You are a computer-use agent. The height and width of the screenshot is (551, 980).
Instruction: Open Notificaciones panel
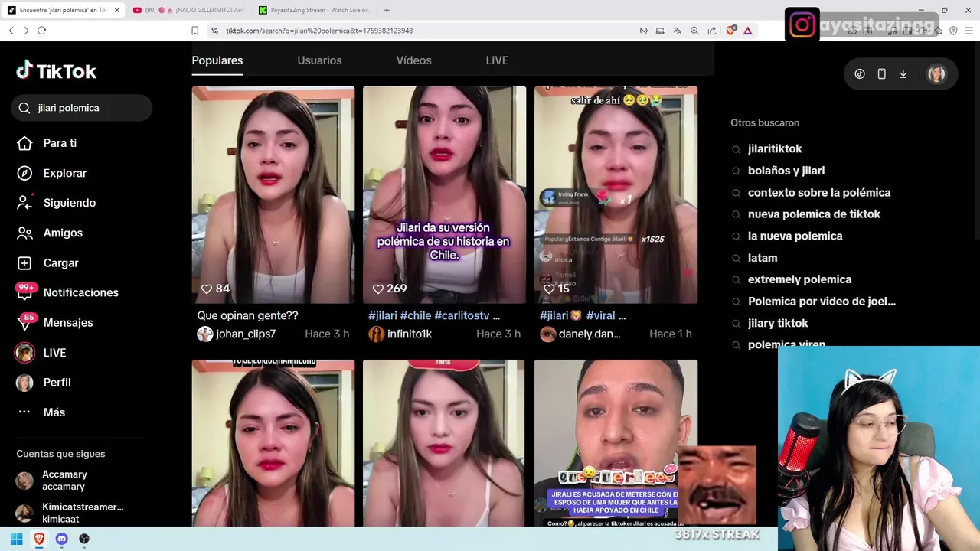click(x=68, y=292)
